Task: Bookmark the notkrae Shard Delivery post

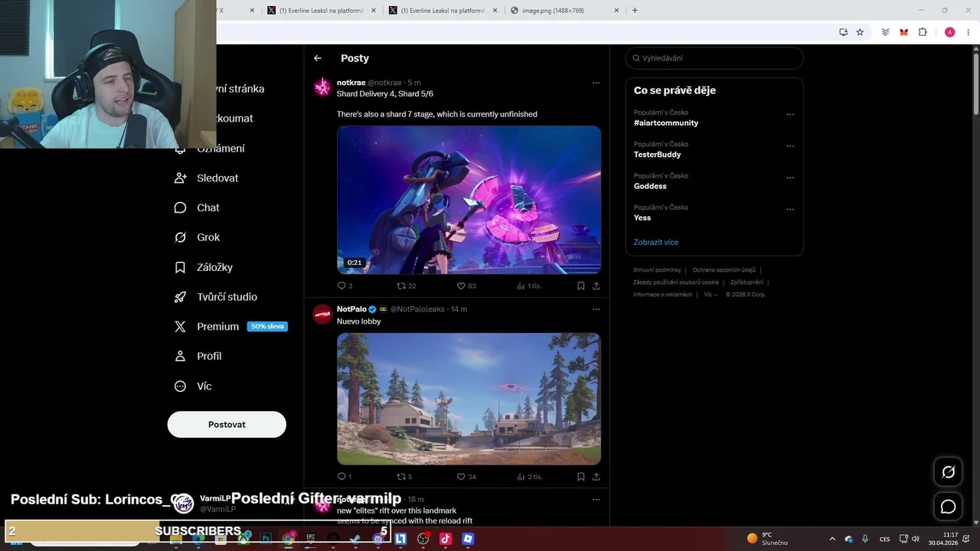Action: pos(581,285)
